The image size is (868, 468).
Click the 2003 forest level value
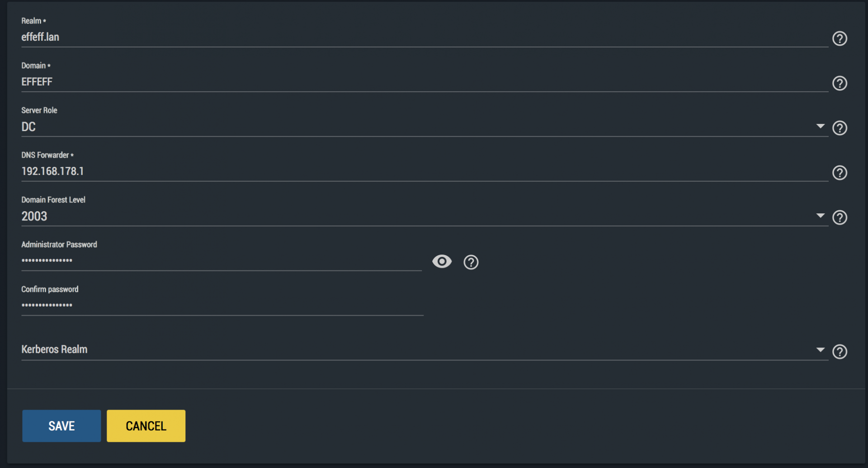point(34,217)
